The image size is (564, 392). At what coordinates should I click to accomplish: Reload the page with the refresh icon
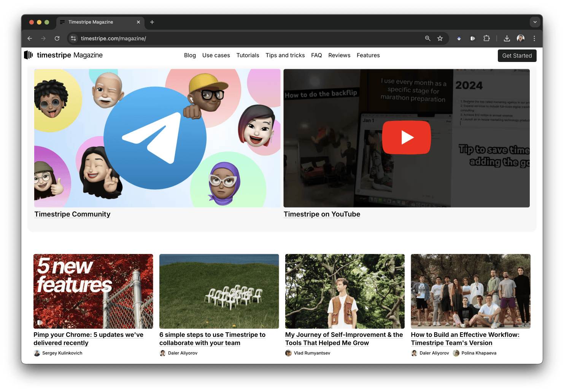pos(57,38)
